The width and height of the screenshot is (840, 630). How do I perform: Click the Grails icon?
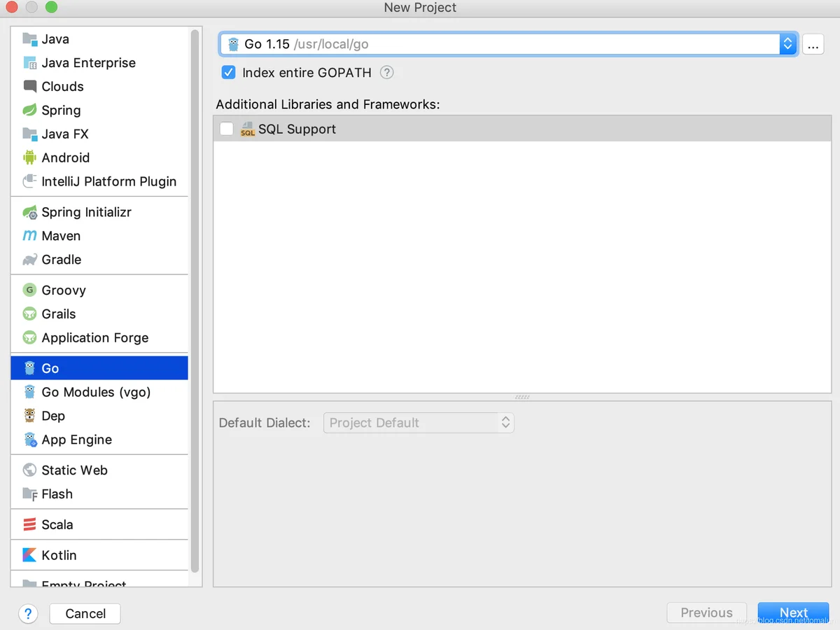pos(29,314)
